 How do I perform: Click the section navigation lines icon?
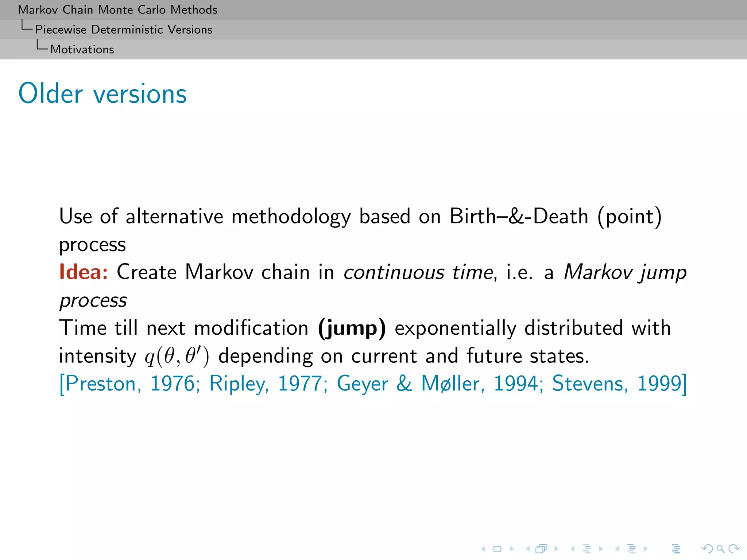[x=631, y=548]
